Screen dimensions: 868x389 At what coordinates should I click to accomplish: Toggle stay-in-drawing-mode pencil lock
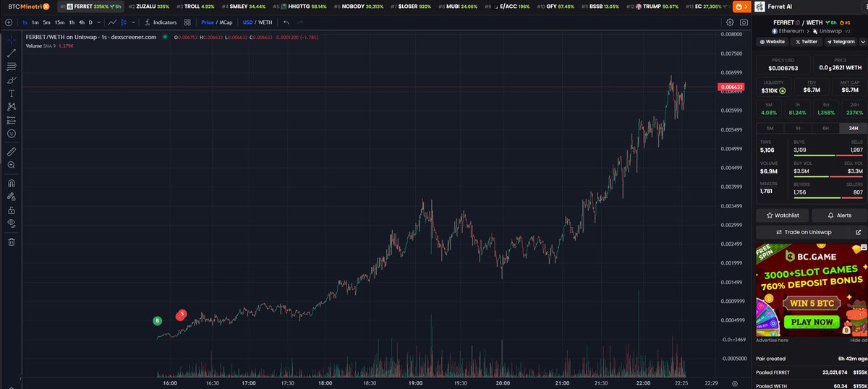coord(12,196)
